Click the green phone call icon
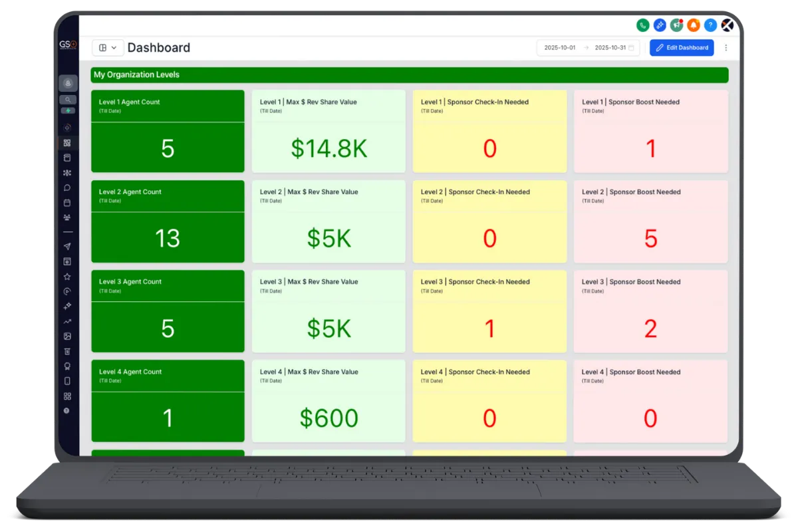This screenshot has width=798, height=532. [642, 25]
